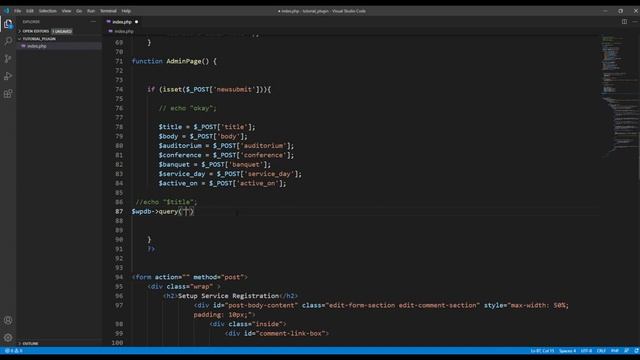Click "$body = $_POST['body'];" line
640x360 pixels.
click(203, 136)
